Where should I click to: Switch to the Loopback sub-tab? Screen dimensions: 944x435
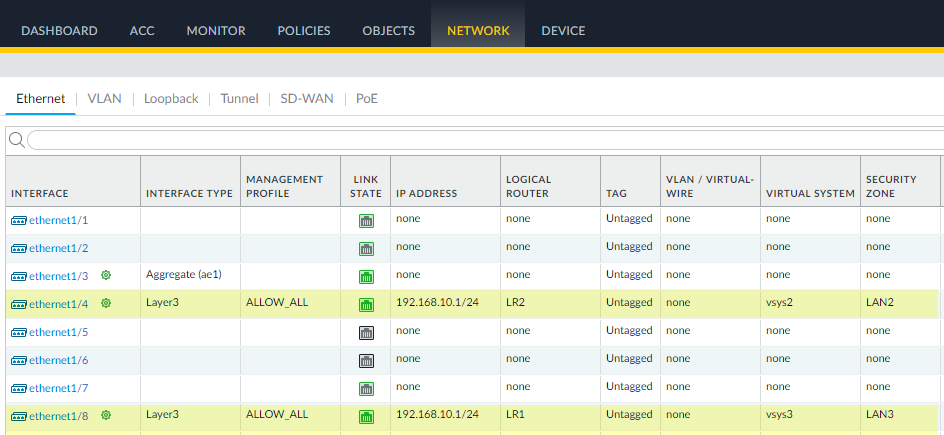coord(171,99)
